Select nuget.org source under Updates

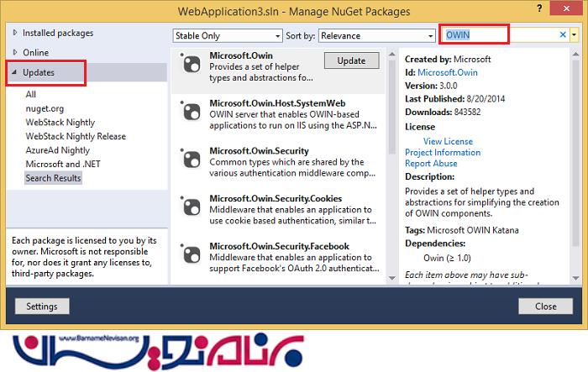pos(45,108)
